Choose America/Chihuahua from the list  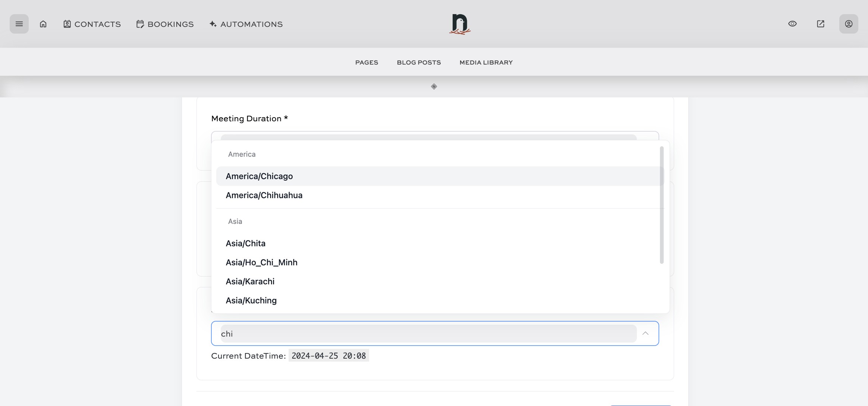[x=264, y=195]
